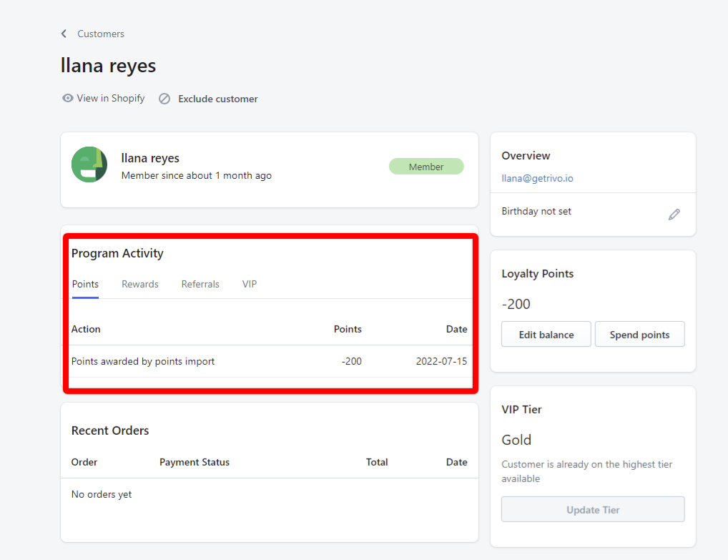Viewport: 728px width, 560px height.
Task: Click the back chevron beside Customers
Action: pyautogui.click(x=64, y=34)
